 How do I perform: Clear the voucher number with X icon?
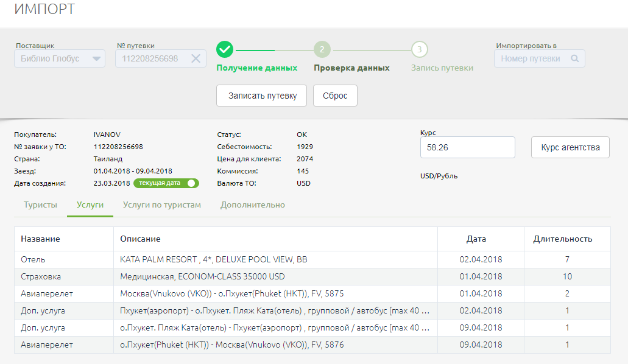pyautogui.click(x=196, y=58)
